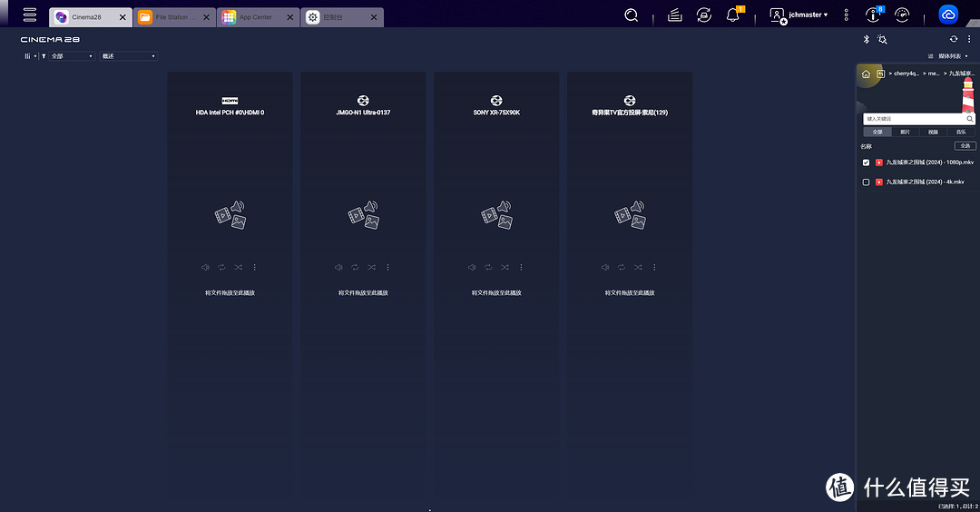Enable shuffle on JMGO-N1 Ultra-0137 zone
The height and width of the screenshot is (512, 980).
[x=371, y=267]
